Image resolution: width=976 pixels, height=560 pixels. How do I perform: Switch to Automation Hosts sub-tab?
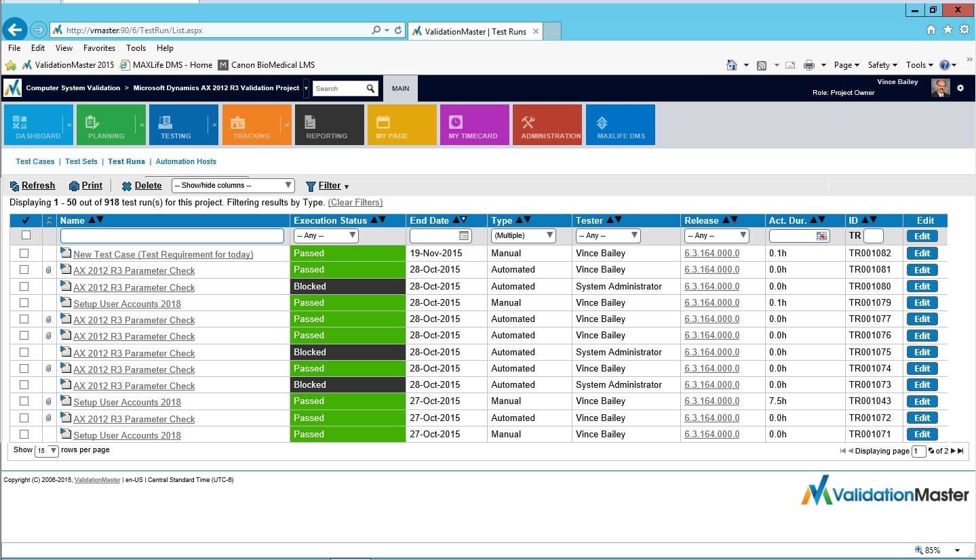click(186, 161)
